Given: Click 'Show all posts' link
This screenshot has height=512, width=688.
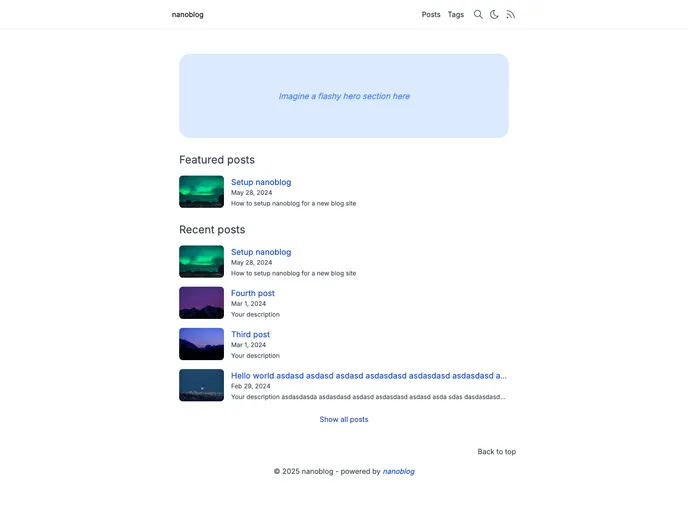Looking at the screenshot, I should point(344,419).
